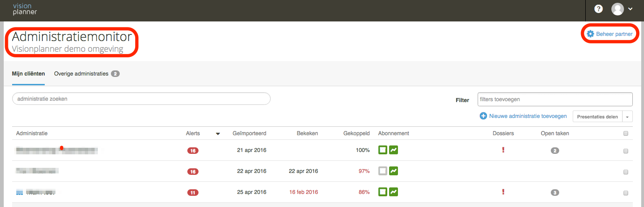Click alert badge 11 in 25 apr row

(192, 193)
